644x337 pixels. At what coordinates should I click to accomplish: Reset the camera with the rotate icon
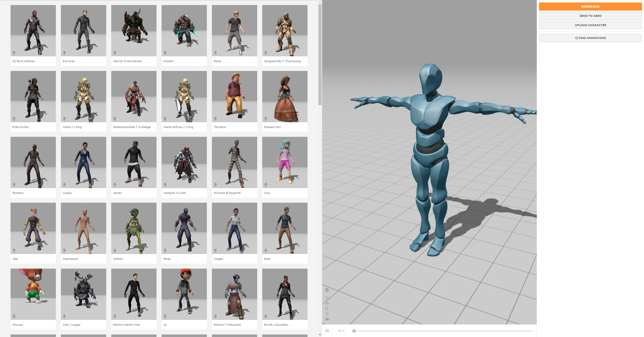tap(327, 298)
